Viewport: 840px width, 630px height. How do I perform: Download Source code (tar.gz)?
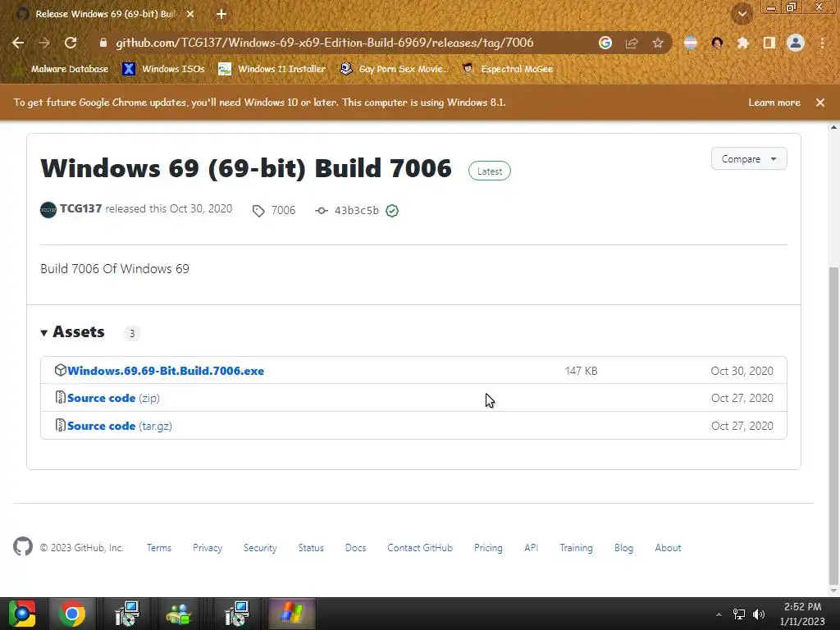120,426
